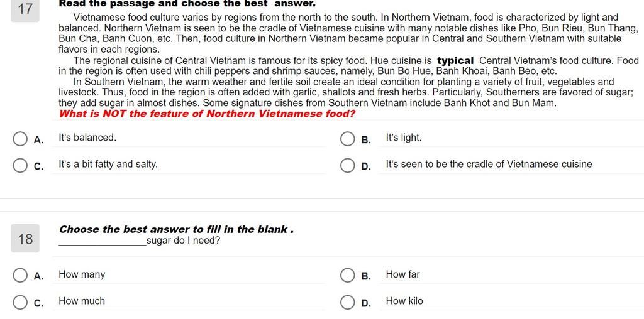Choose radio option B "How far"

[347, 276]
